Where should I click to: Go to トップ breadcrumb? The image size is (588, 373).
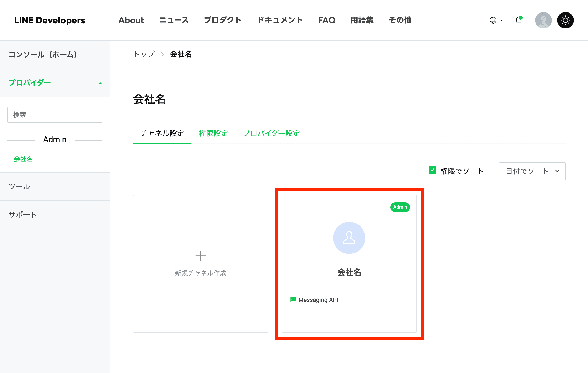tap(144, 54)
